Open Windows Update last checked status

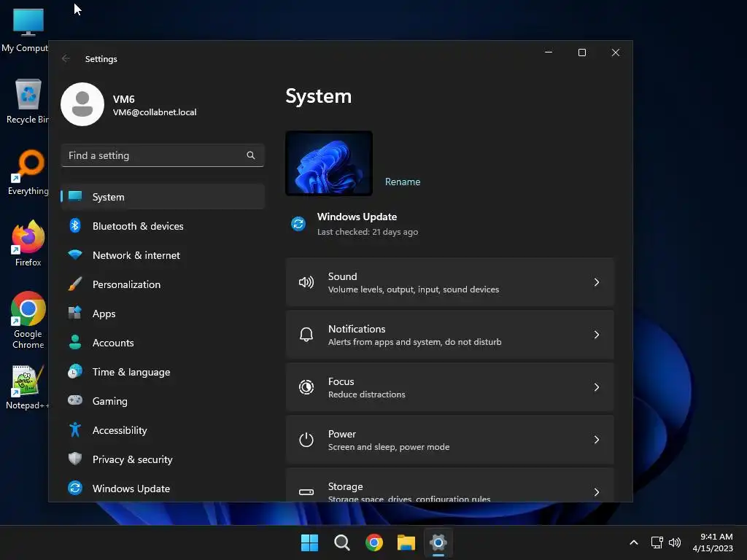pos(355,224)
